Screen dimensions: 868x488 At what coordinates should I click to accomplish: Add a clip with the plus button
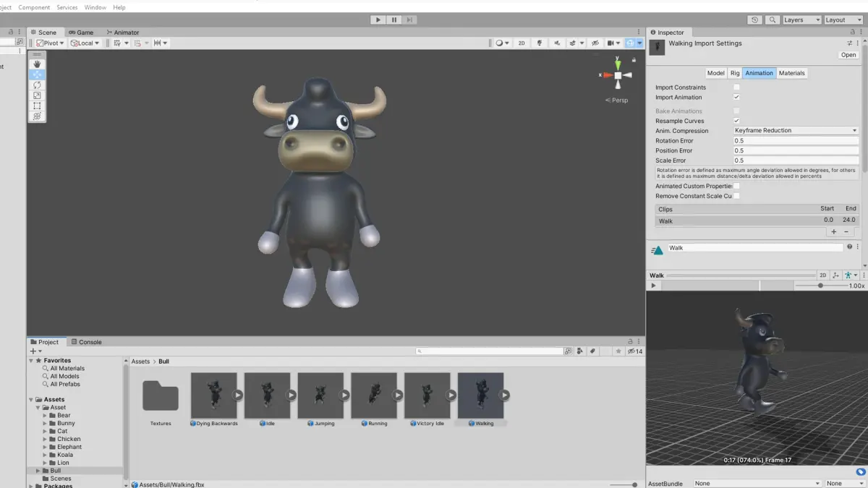[833, 232]
